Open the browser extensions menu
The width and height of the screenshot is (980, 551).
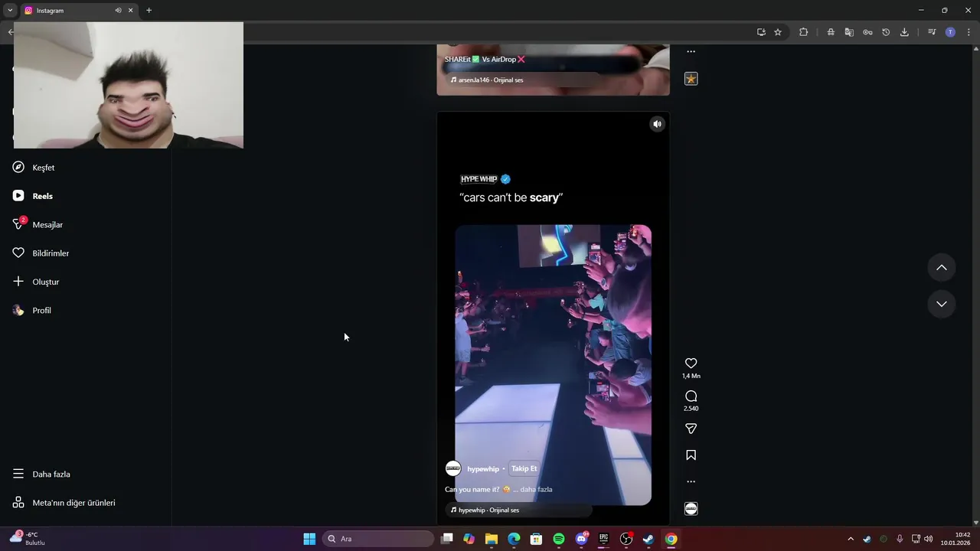pos(803,32)
